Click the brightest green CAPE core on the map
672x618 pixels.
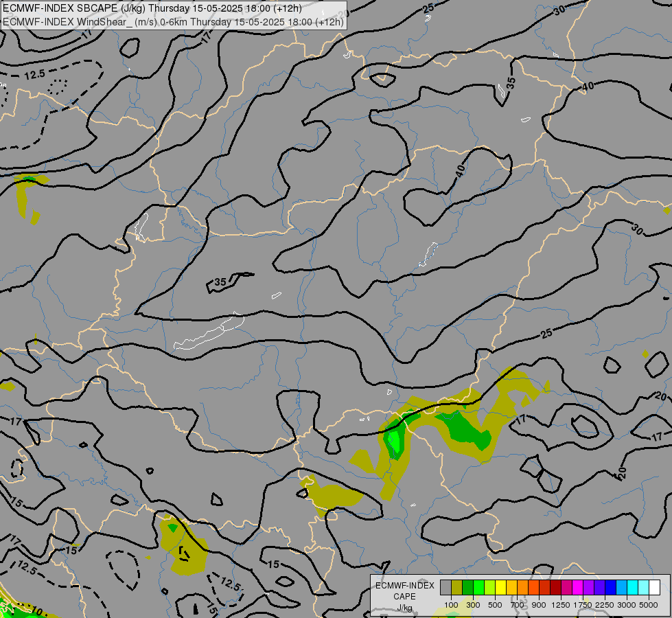(393, 442)
